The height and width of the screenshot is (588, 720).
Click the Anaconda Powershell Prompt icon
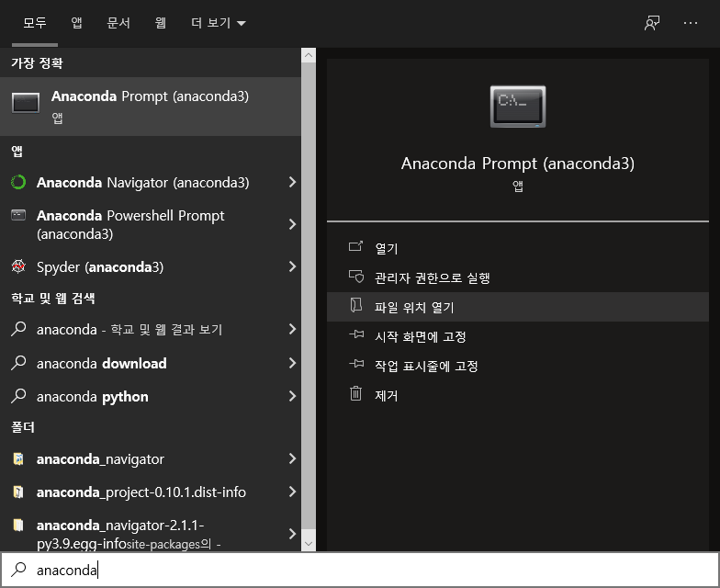click(18, 215)
